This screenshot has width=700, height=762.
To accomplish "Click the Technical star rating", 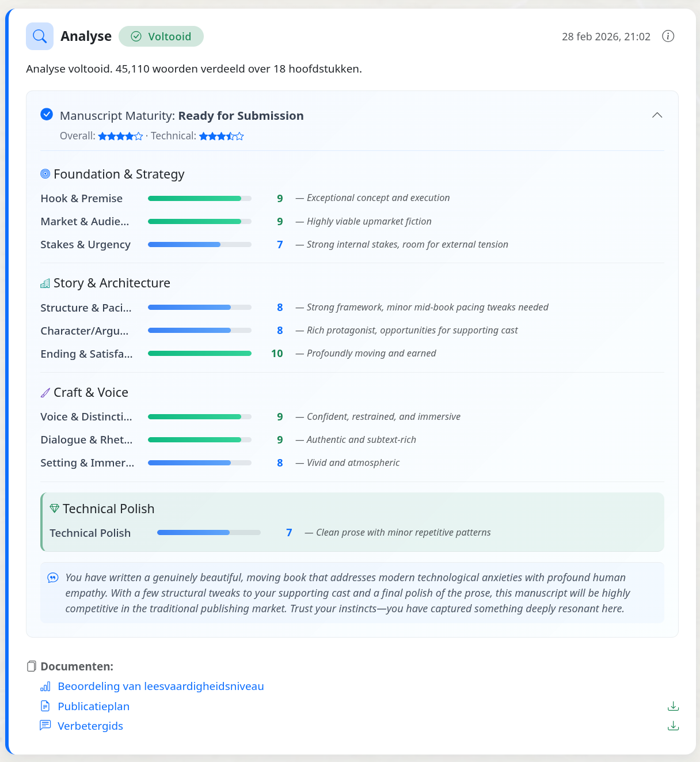I will point(222,136).
